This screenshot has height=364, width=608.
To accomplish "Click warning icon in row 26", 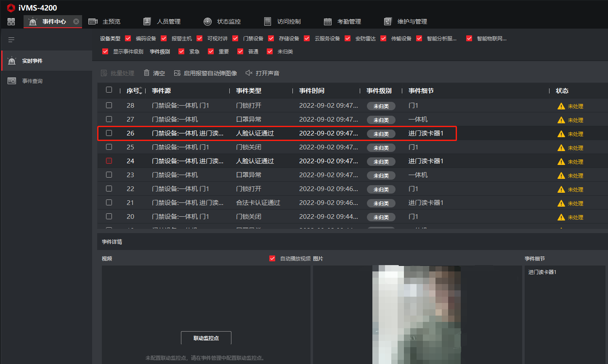I will [x=561, y=134].
